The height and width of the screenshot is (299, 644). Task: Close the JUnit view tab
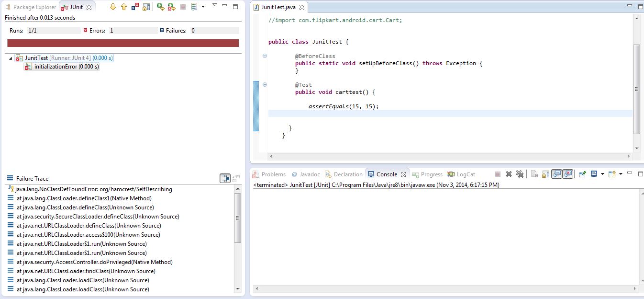89,7
